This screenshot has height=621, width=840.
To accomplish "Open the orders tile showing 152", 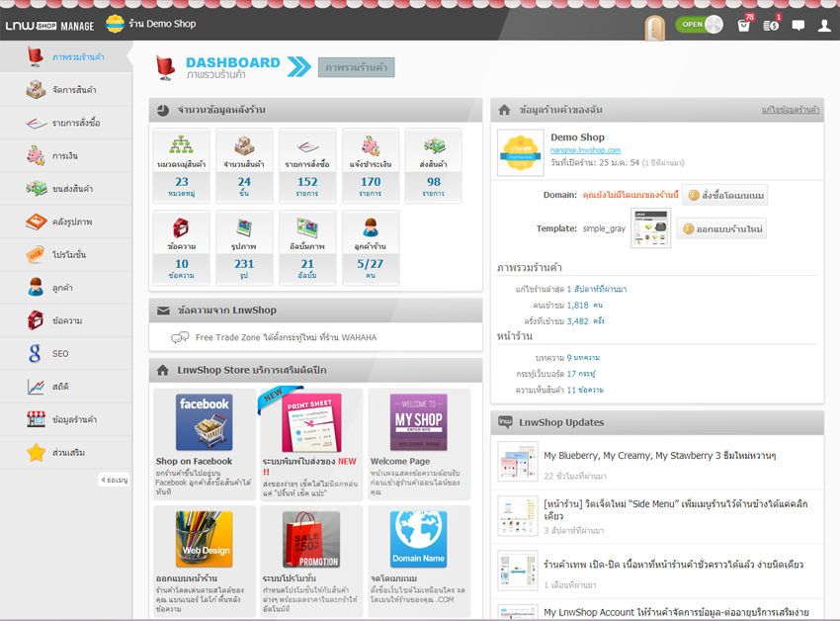I will click(307, 166).
